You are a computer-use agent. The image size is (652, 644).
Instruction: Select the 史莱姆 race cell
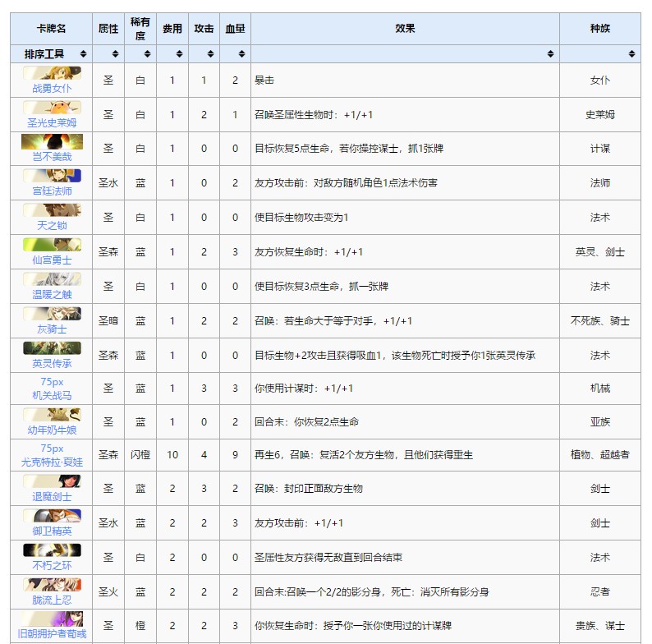[x=600, y=115]
